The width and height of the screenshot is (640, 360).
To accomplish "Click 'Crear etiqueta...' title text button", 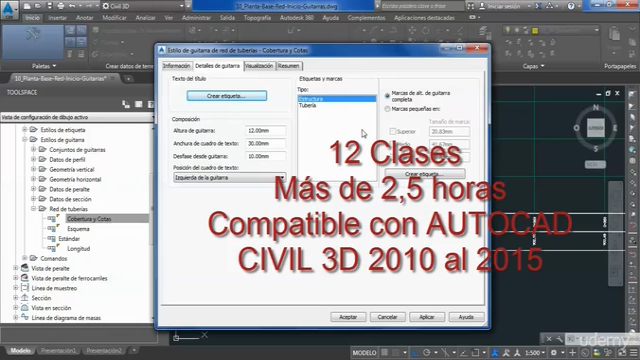I will coord(227,96).
